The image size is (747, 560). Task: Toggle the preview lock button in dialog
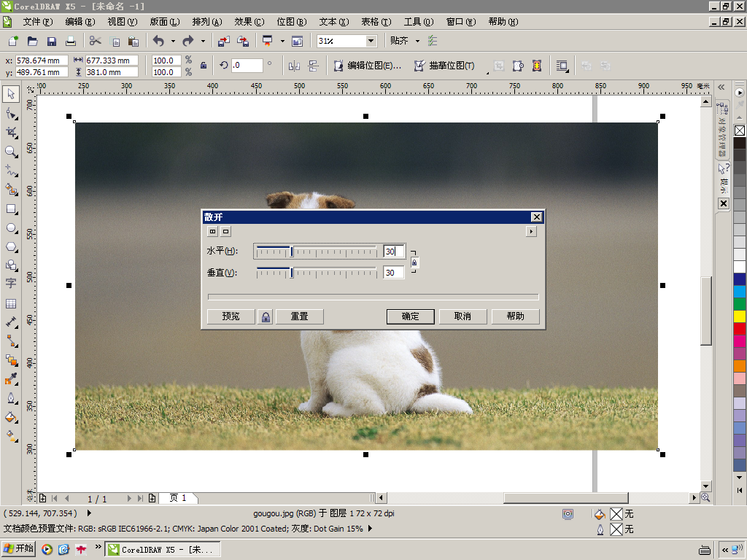(266, 316)
